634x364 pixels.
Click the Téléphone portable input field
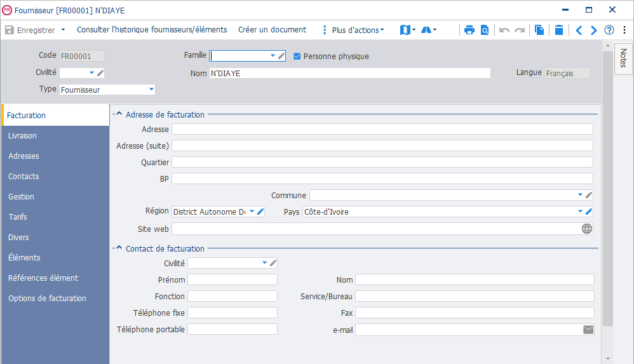point(233,329)
